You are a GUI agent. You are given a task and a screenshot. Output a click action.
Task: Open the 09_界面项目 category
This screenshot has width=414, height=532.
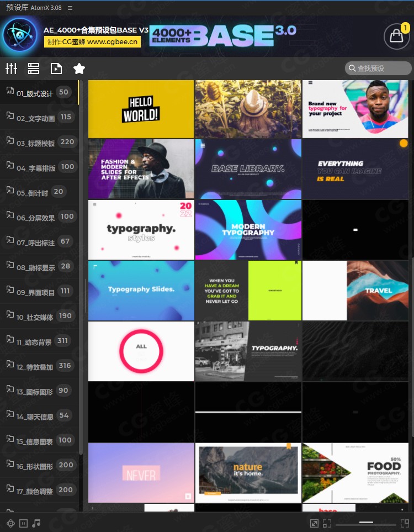tap(39, 291)
